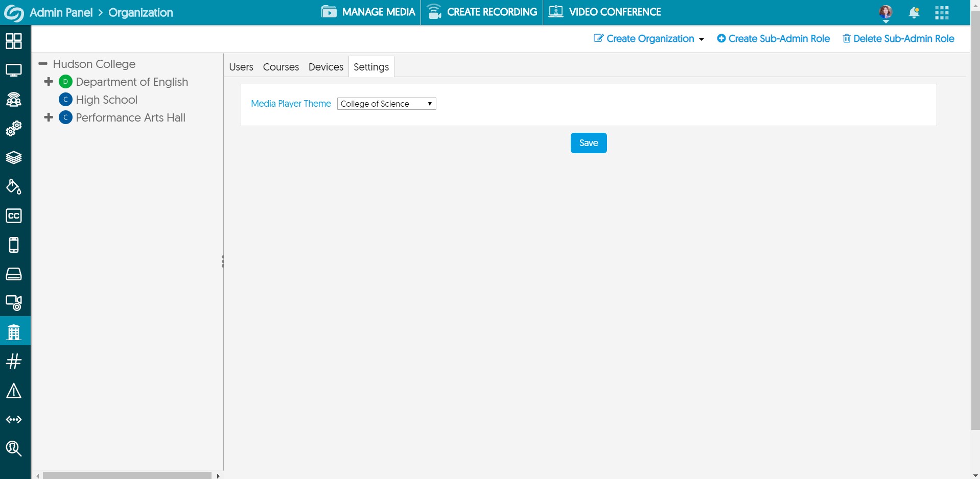Open the notifications bell icon
This screenshot has height=479, width=980.
pyautogui.click(x=914, y=13)
